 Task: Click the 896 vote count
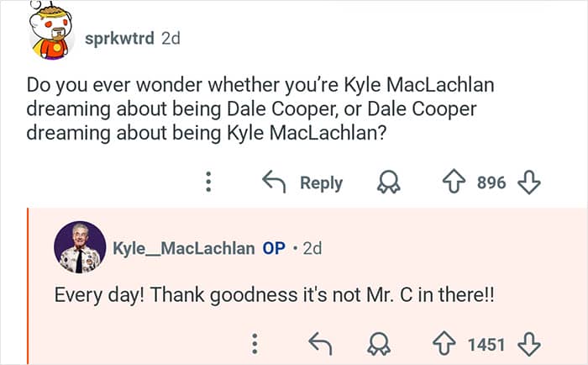pyautogui.click(x=491, y=182)
